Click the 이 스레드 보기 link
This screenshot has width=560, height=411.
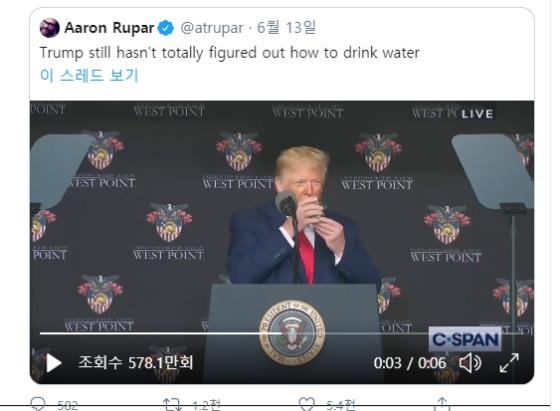pyautogui.click(x=89, y=75)
